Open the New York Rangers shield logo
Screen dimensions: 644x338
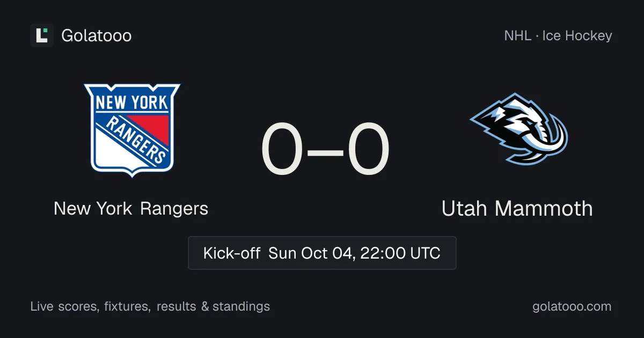tap(132, 130)
